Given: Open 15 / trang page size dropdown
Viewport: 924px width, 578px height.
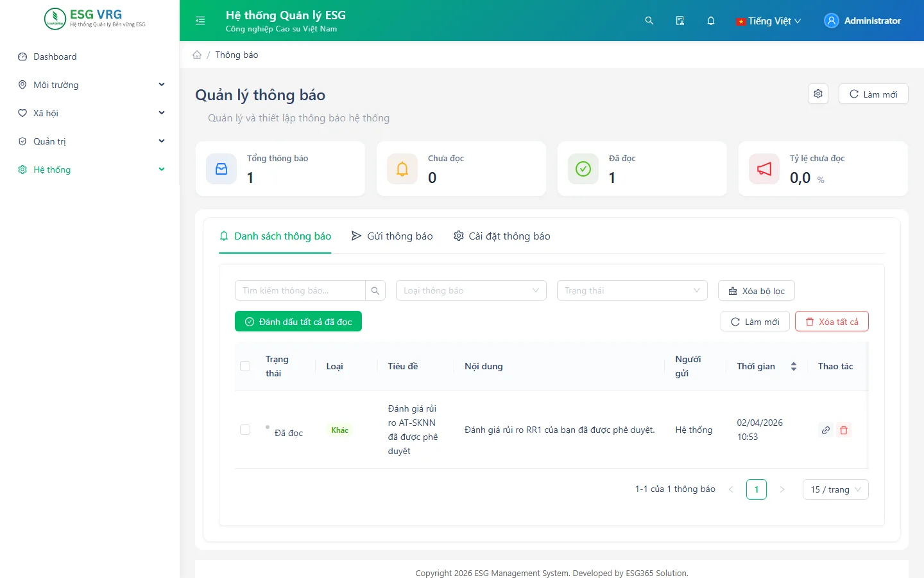Looking at the screenshot, I should pos(835,489).
